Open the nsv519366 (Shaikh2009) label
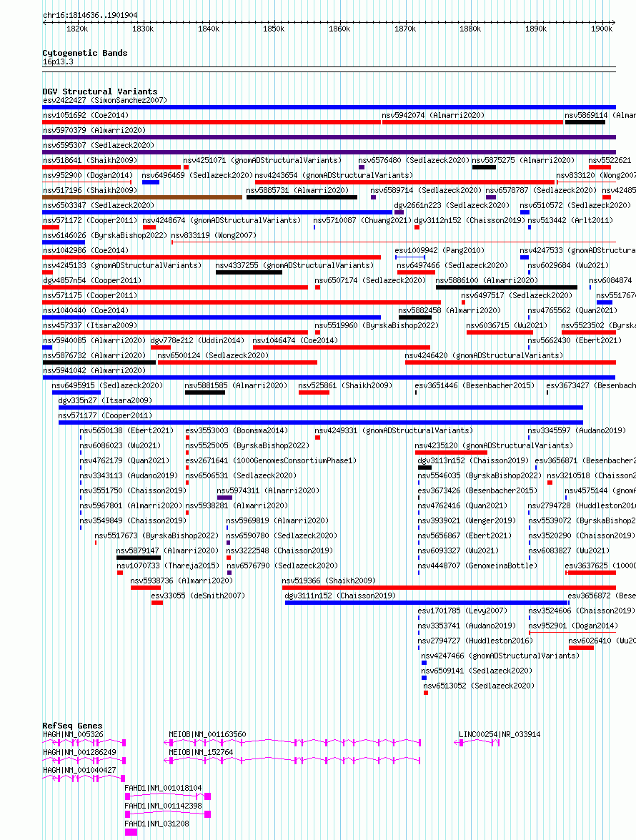 pos(329,580)
